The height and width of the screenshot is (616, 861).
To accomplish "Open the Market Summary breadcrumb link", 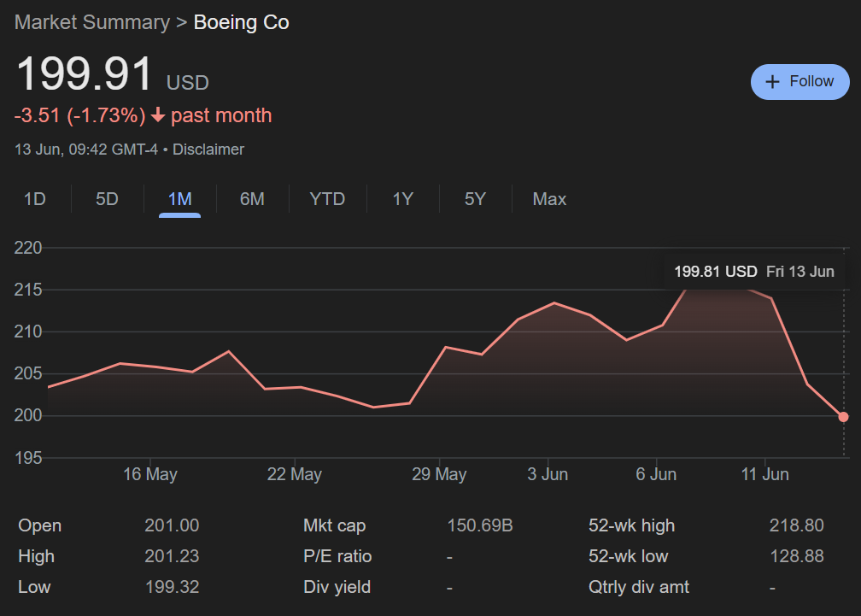I will (x=92, y=22).
